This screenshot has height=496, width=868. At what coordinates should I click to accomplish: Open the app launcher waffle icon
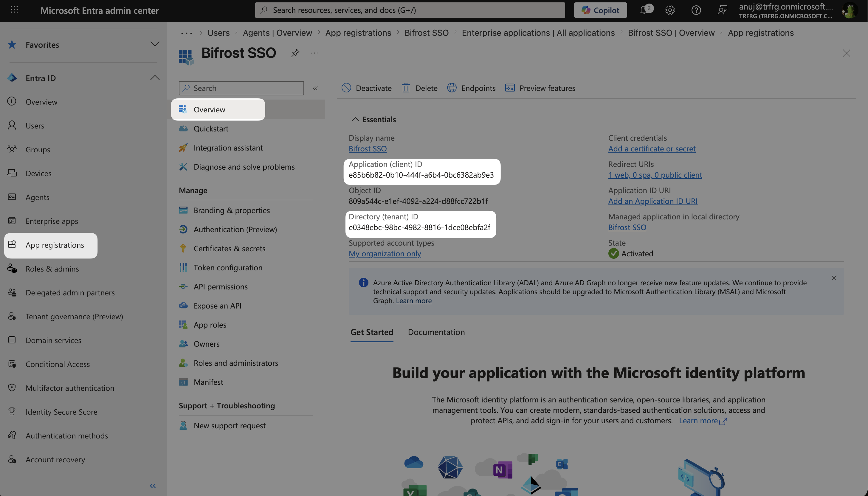[14, 10]
